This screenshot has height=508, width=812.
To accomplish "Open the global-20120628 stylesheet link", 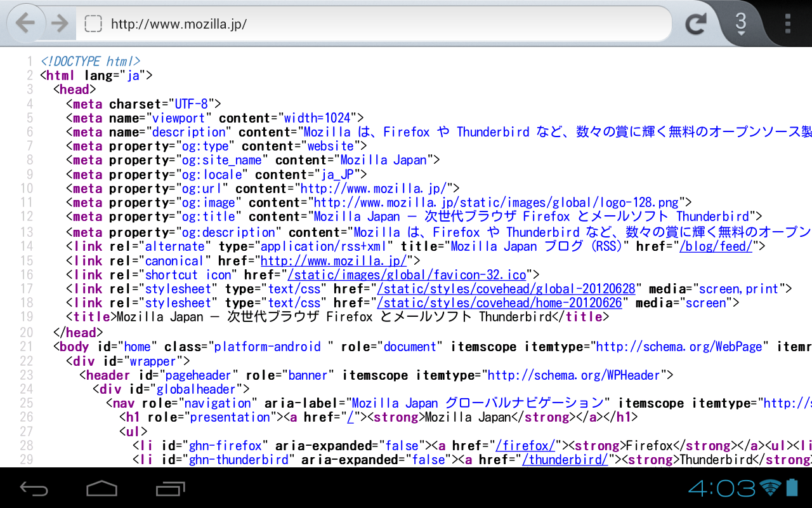I will click(x=506, y=289).
